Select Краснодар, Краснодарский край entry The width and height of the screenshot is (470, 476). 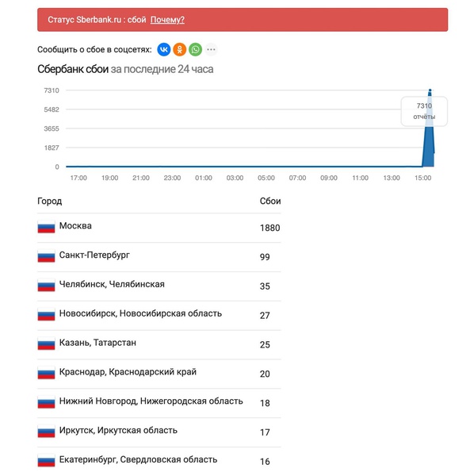click(x=159, y=374)
